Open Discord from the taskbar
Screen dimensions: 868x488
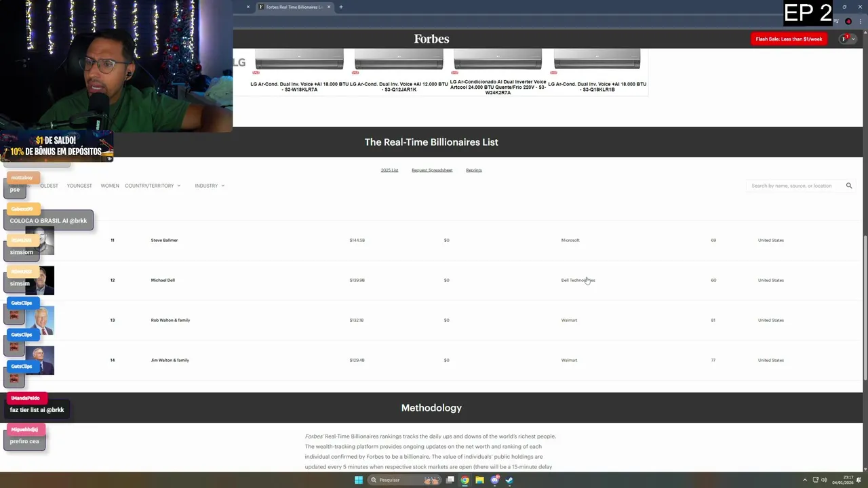coord(494,480)
